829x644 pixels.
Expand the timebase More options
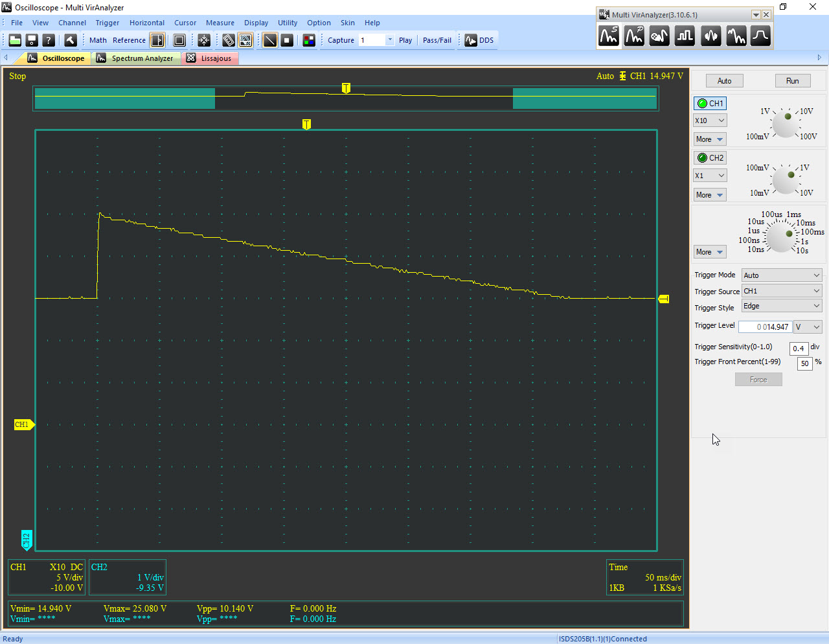(x=710, y=252)
